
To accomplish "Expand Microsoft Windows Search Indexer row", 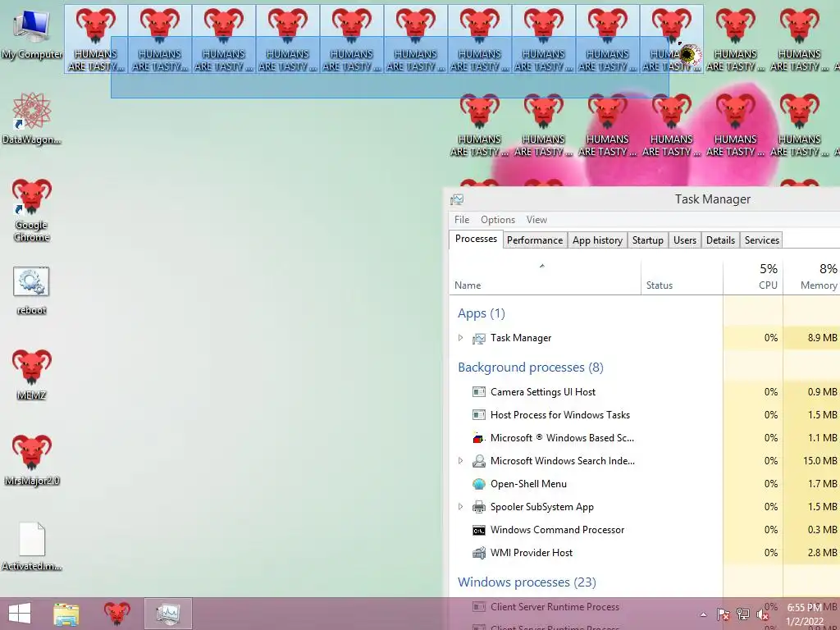I will [460, 461].
